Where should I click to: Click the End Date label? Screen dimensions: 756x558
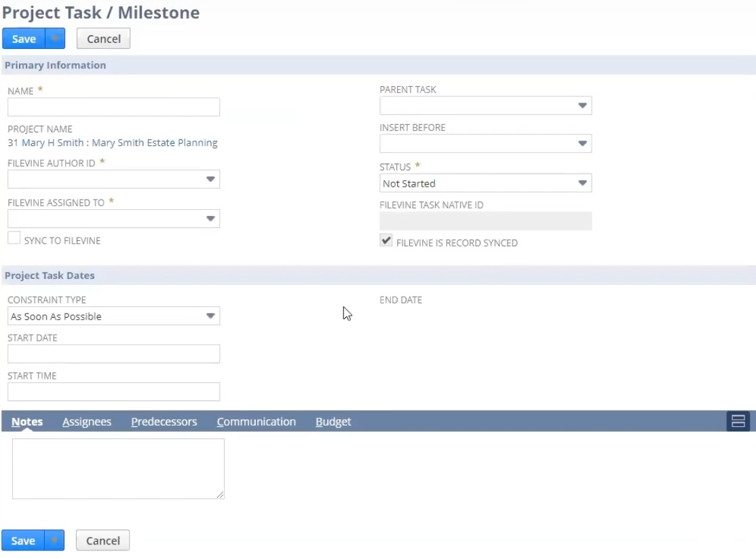pyautogui.click(x=400, y=300)
